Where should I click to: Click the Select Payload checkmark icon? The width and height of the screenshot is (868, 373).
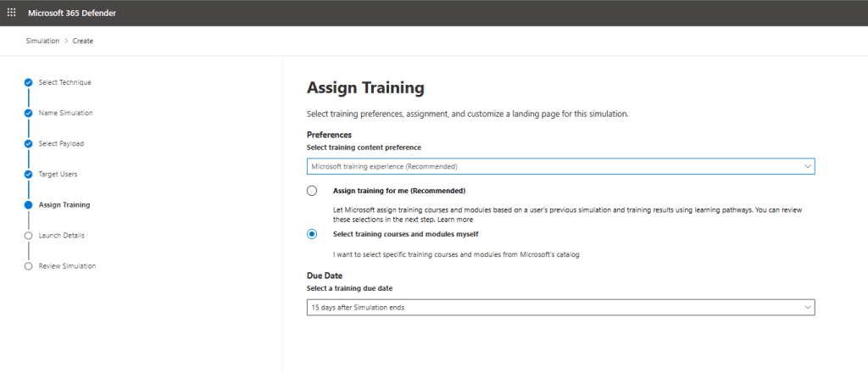(x=29, y=143)
